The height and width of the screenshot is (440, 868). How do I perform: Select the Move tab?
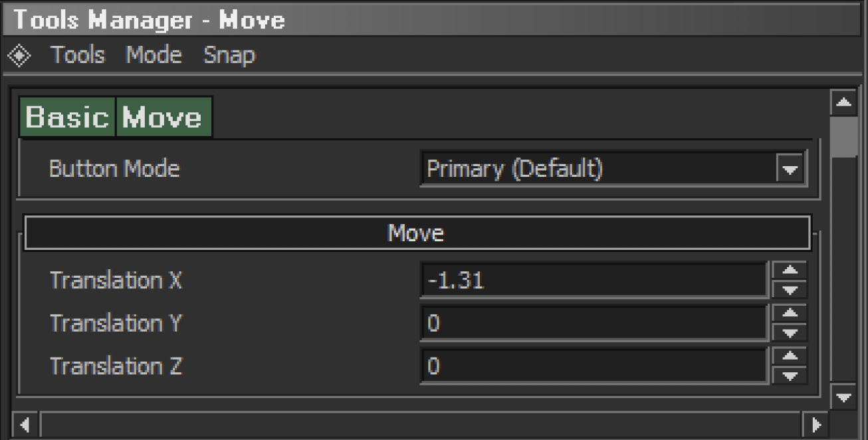coord(163,117)
